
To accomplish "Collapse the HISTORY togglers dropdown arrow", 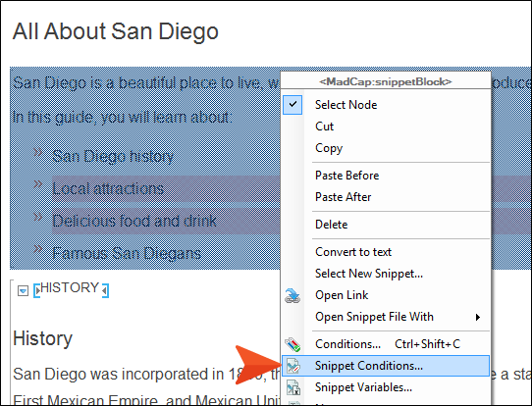I will 23,291.
